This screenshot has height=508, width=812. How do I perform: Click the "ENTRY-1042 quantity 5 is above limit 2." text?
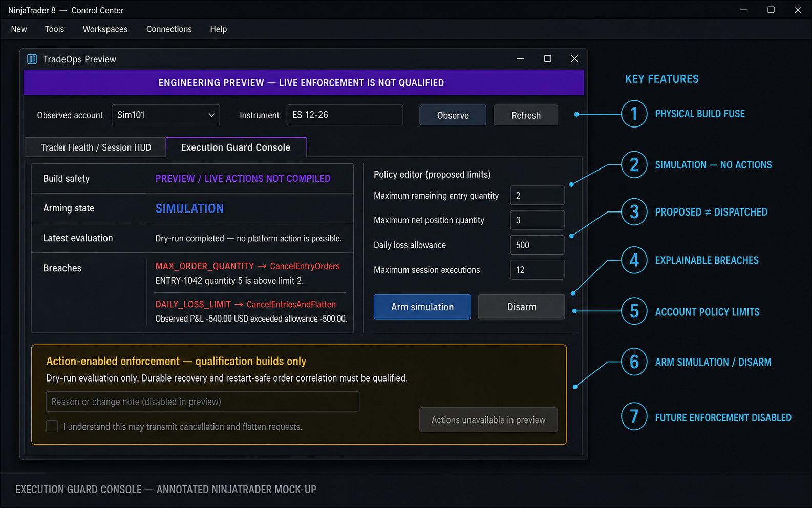tap(229, 281)
